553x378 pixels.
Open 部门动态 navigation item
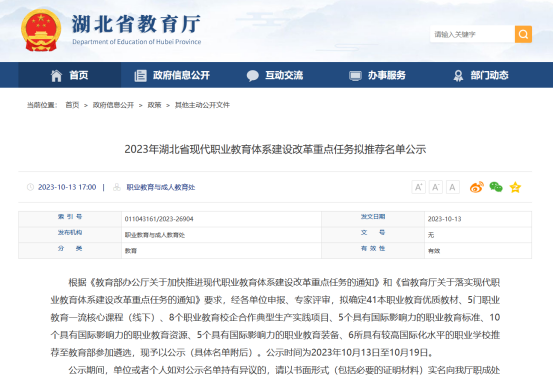pos(480,75)
